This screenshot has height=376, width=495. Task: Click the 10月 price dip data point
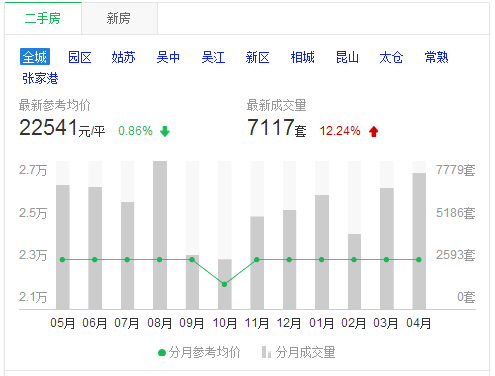coord(224,284)
